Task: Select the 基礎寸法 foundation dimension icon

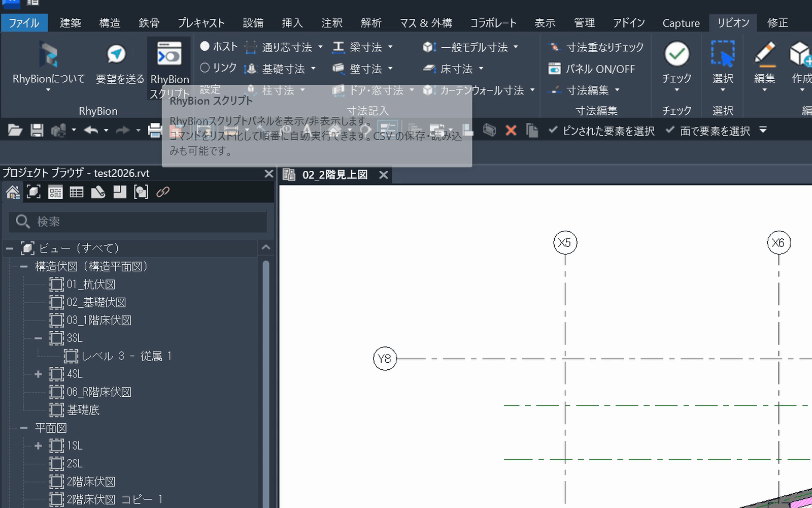Action: tap(251, 69)
